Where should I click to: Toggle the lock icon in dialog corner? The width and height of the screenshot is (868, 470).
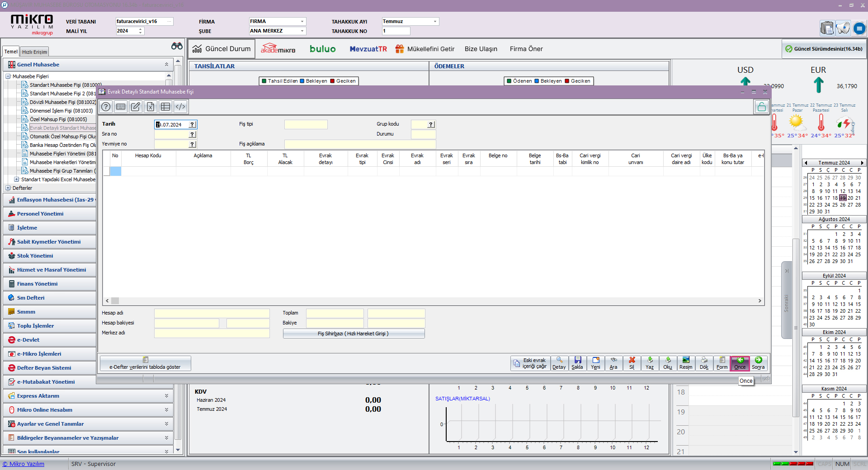pos(761,107)
